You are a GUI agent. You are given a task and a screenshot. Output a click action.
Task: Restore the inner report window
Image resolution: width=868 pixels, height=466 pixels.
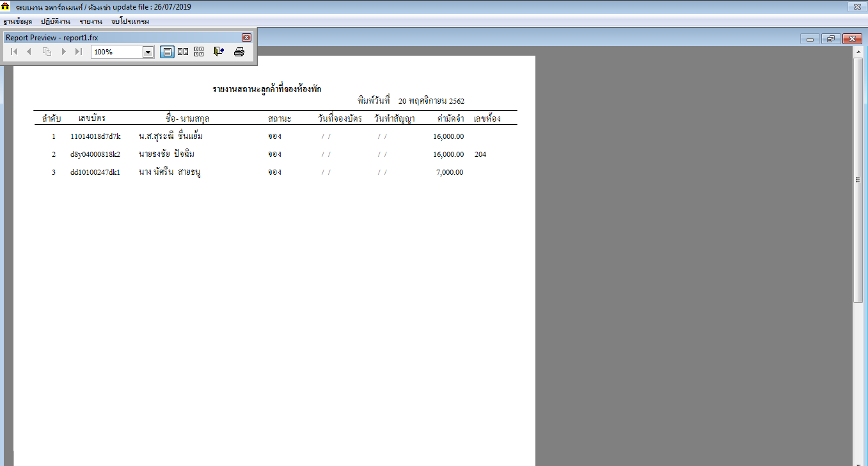[x=831, y=39]
